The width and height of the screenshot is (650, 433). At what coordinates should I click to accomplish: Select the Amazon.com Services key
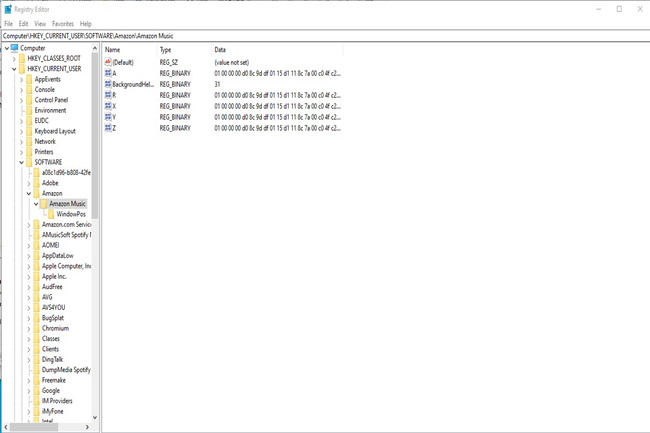point(66,224)
